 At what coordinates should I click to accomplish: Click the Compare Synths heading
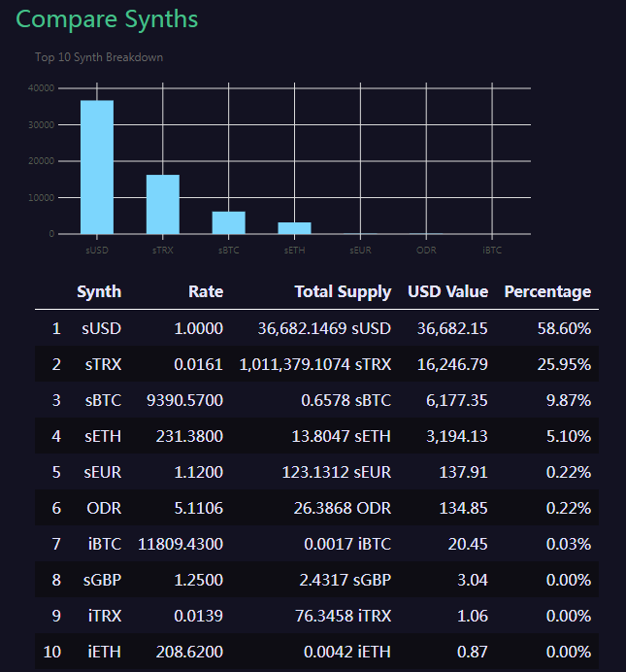click(107, 19)
